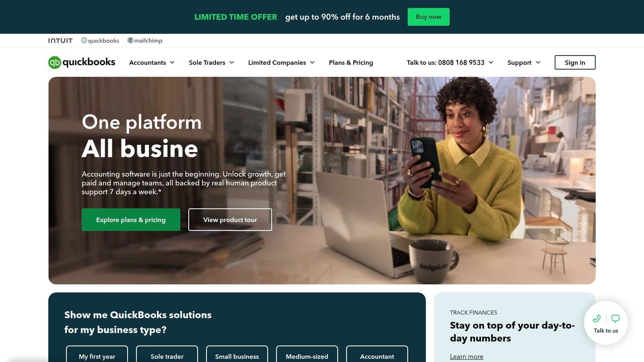Open chat bubble icon in Talk to us widget
The height and width of the screenshot is (362, 644).
point(615,319)
